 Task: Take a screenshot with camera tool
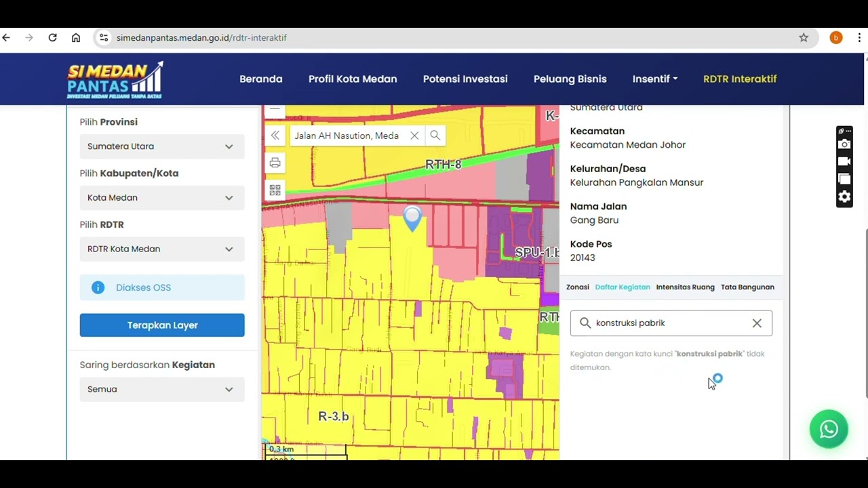point(844,144)
